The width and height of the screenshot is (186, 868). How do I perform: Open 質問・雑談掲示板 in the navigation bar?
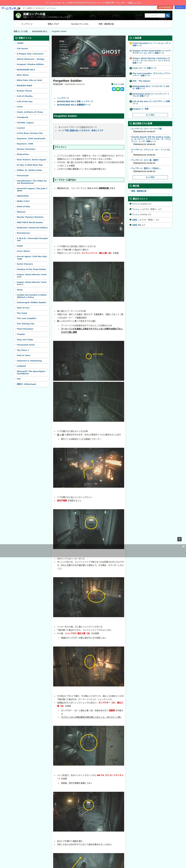106,24
